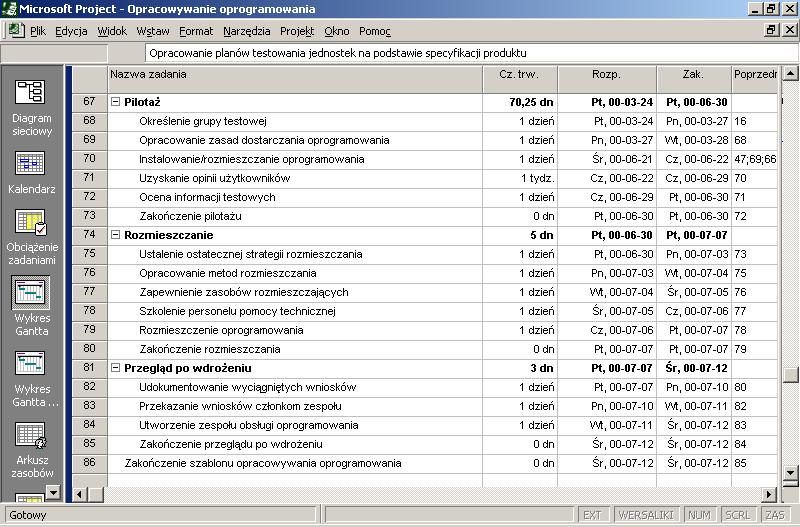Viewport: 800px width, 527px height.
Task: Collapse the Rozmieszczanie summary task
Action: [116, 235]
